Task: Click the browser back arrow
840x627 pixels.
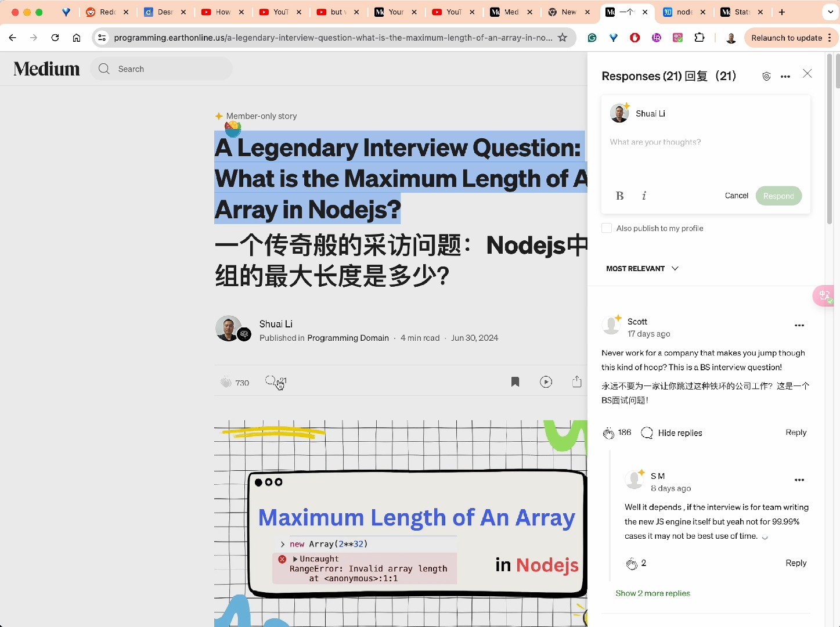Action: click(x=12, y=38)
